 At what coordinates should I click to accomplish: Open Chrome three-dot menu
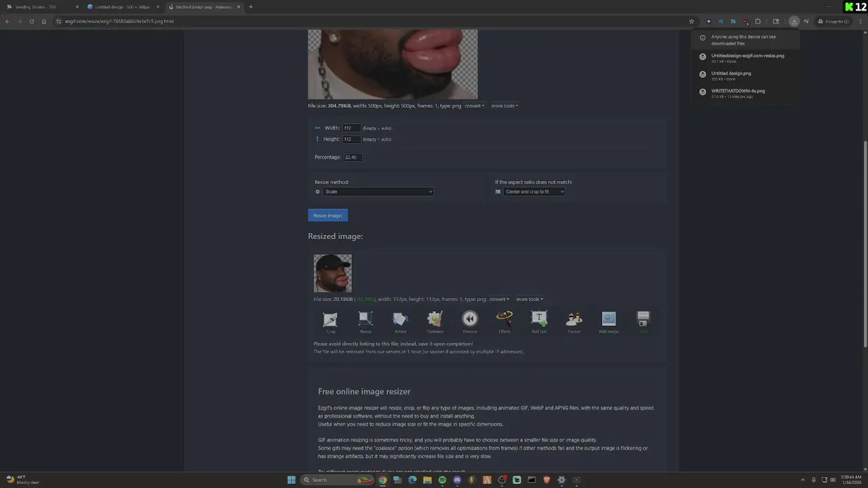(x=861, y=21)
